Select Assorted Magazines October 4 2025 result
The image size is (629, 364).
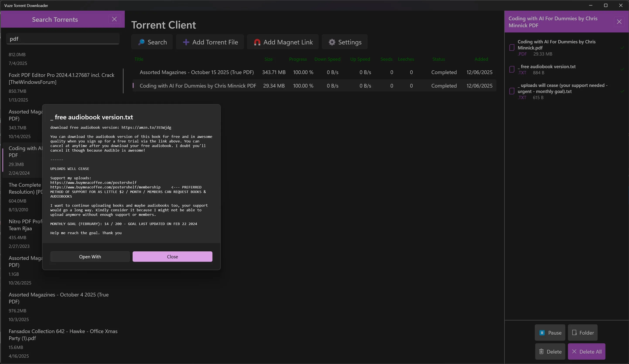point(62,307)
